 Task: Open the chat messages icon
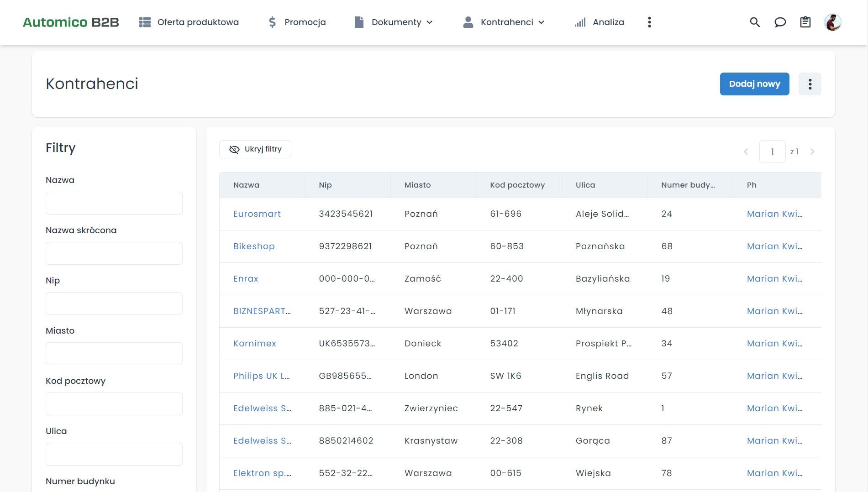(x=780, y=22)
